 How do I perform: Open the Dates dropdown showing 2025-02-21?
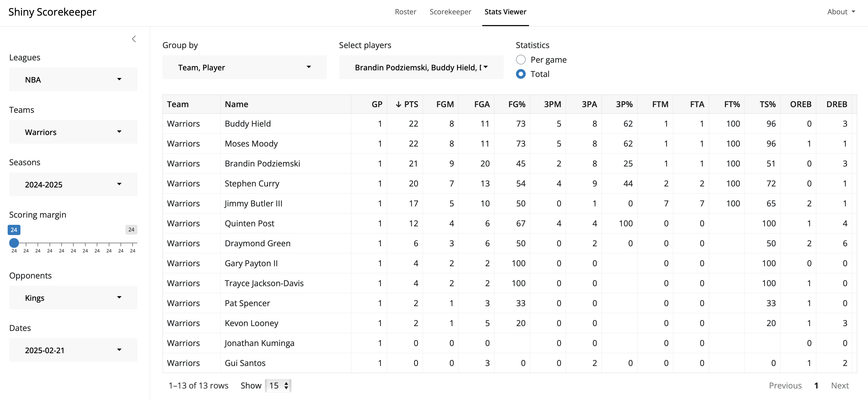tap(73, 350)
